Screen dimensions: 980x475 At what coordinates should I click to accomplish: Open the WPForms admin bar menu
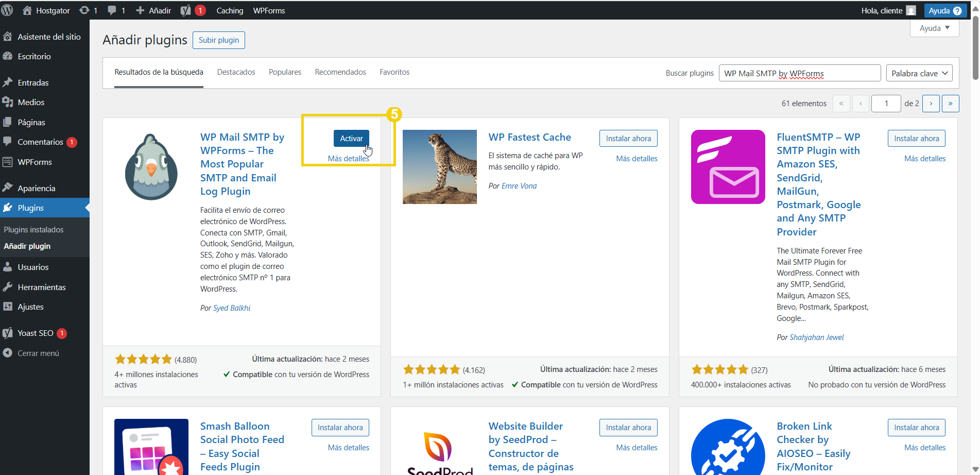click(x=269, y=10)
